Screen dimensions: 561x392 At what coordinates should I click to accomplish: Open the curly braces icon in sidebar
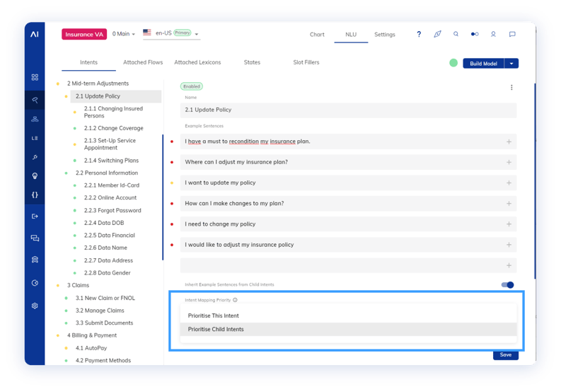[35, 195]
